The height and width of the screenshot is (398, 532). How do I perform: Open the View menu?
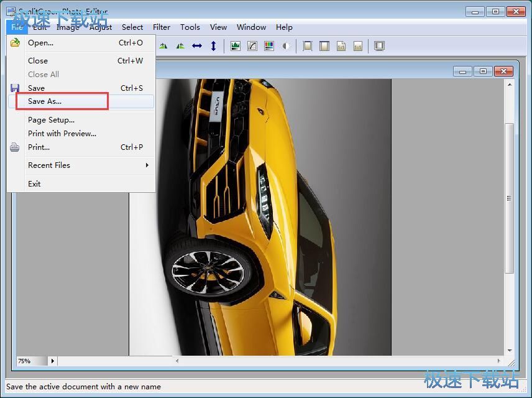[218, 27]
